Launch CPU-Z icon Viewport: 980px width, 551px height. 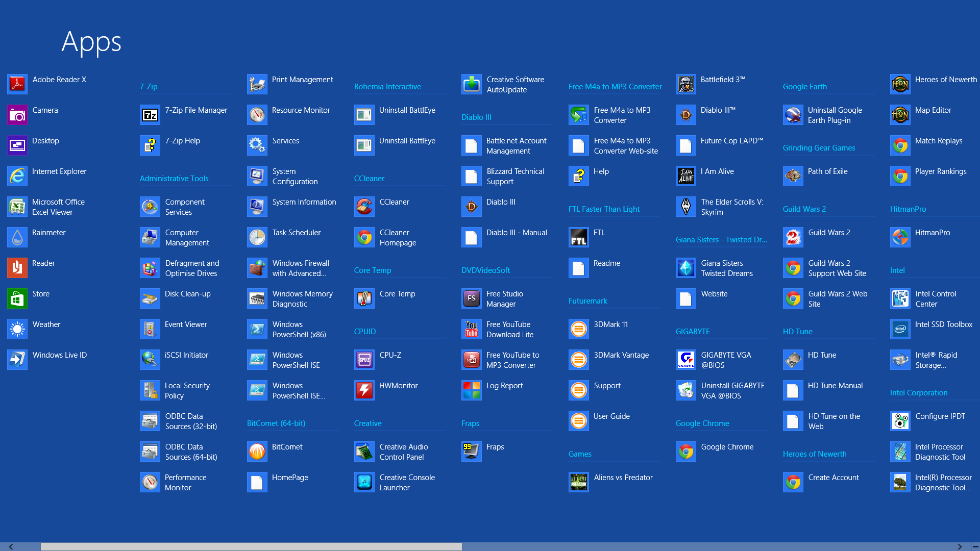click(x=364, y=360)
